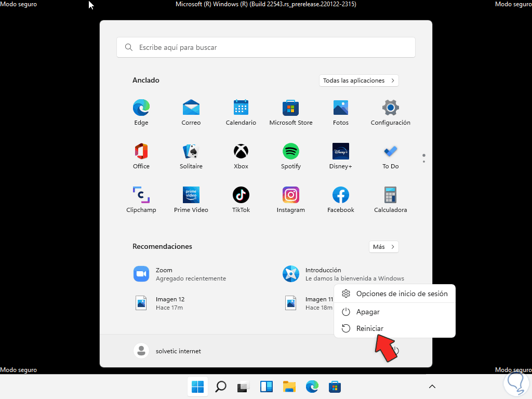This screenshot has width=532, height=399.
Task: Choose Reiniciar from power menu
Action: [395, 328]
